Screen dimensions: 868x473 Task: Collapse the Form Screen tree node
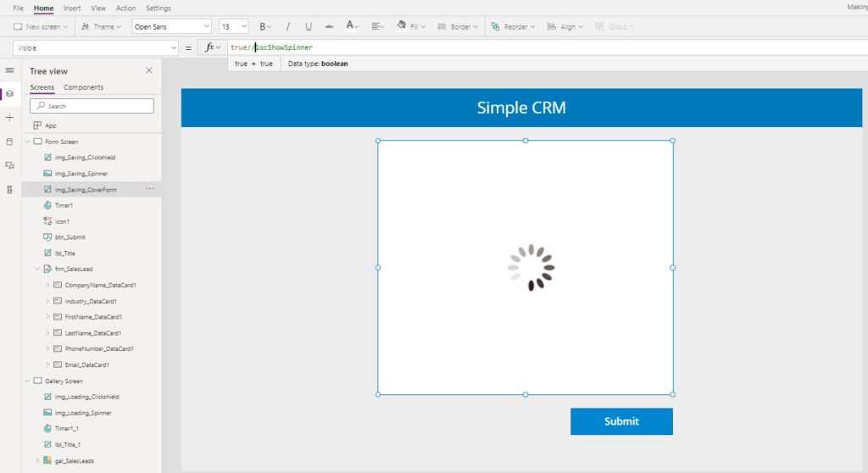[27, 142]
